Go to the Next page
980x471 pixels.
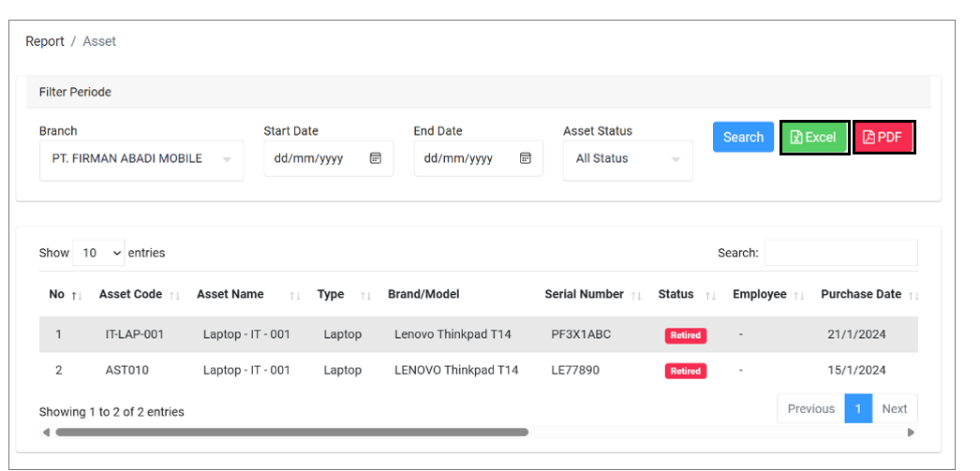895,408
